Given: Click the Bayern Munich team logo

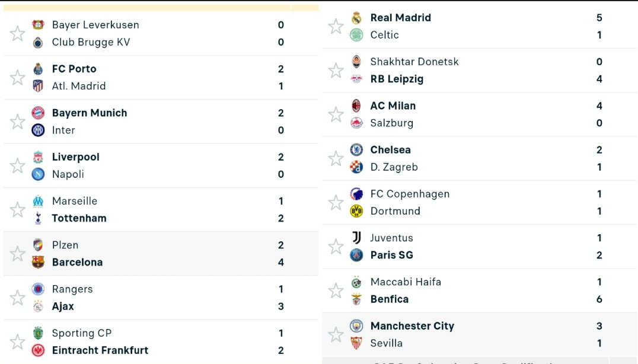Looking at the screenshot, I should [x=38, y=113].
